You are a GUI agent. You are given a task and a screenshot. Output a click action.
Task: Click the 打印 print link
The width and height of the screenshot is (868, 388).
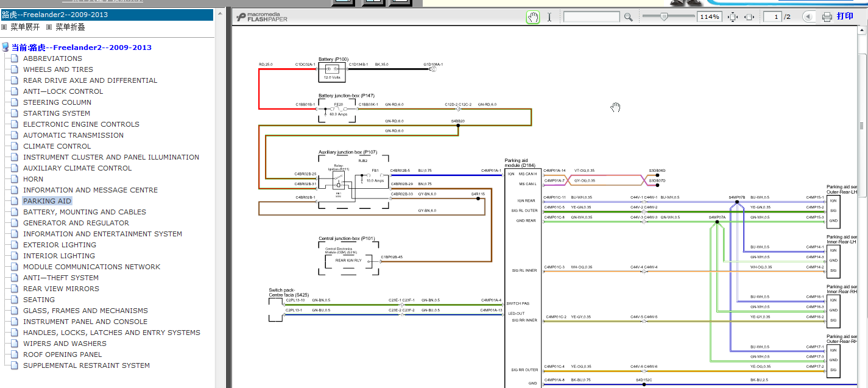click(845, 16)
